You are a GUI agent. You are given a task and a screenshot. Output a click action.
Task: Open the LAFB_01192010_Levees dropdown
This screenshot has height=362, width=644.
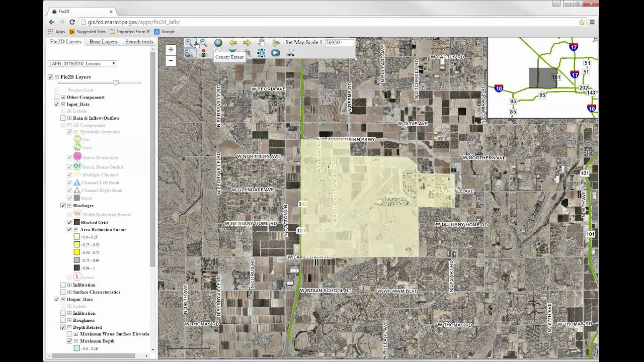point(83,64)
